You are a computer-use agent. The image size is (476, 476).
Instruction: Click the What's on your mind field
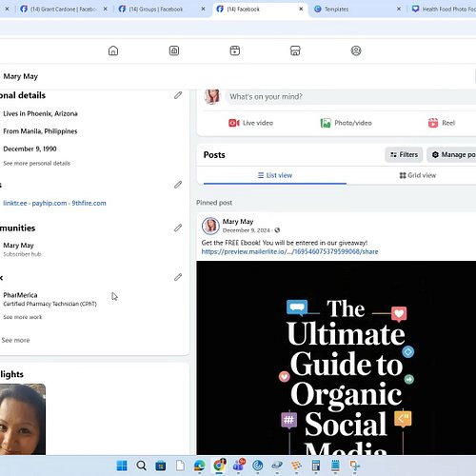(x=350, y=96)
